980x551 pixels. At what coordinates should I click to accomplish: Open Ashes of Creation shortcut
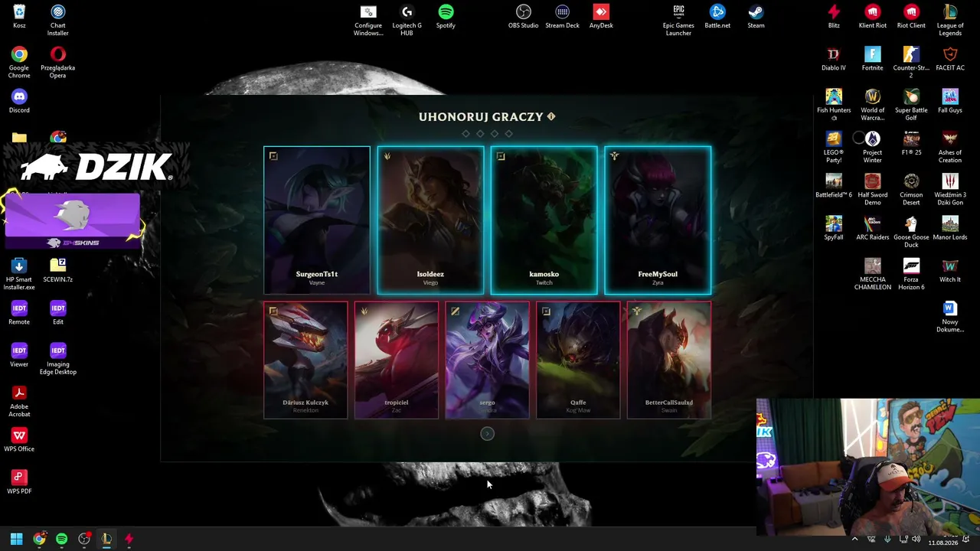coord(950,147)
